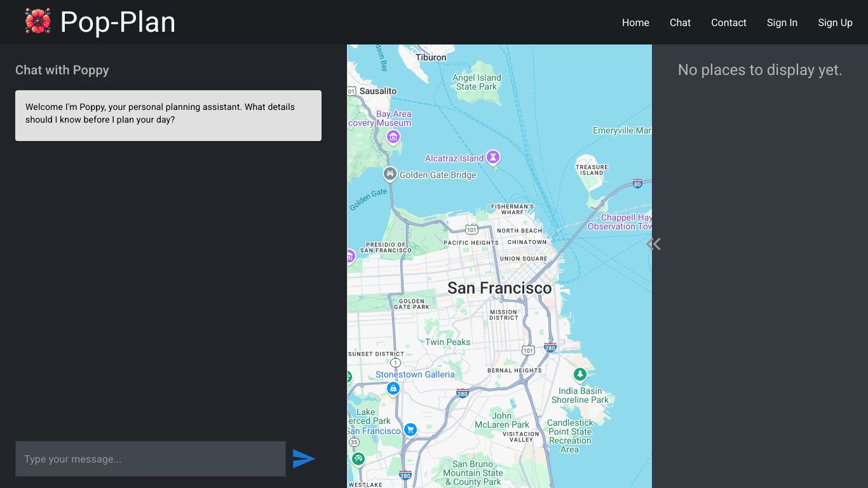The image size is (868, 488).
Task: Click the Pop-Plan poppy flower logo
Action: (38, 21)
